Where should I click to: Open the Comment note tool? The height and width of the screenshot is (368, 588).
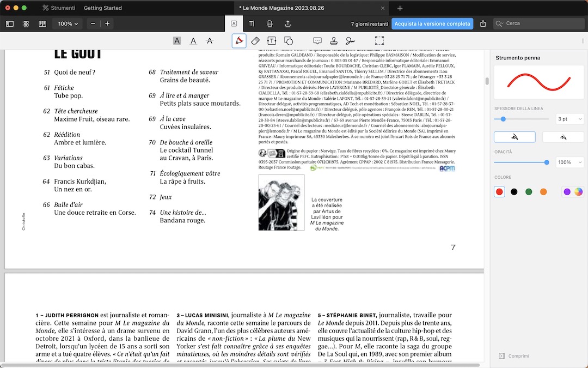[x=318, y=41]
